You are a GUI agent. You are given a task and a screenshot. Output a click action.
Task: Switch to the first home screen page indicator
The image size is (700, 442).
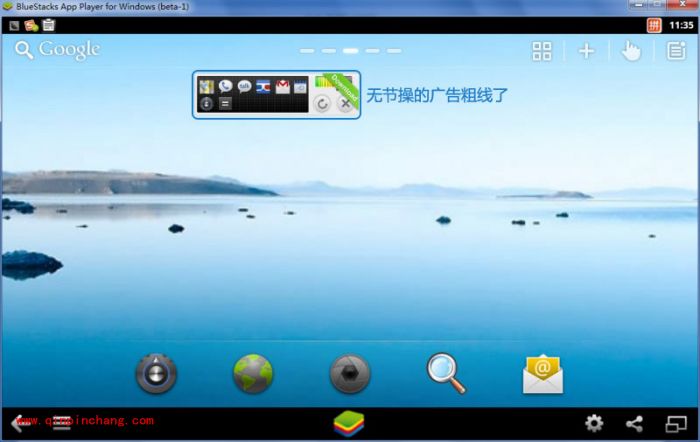point(307,50)
